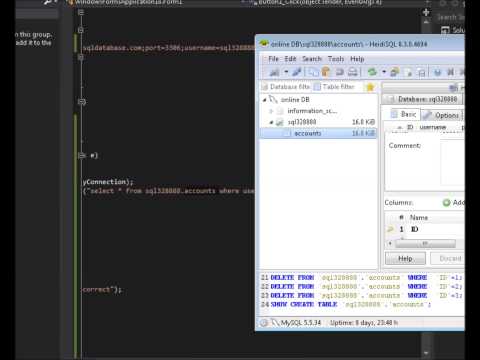This screenshot has height=360, width=480.
Task: Open the Edit menu in HeidiSQL
Action: point(290,59)
